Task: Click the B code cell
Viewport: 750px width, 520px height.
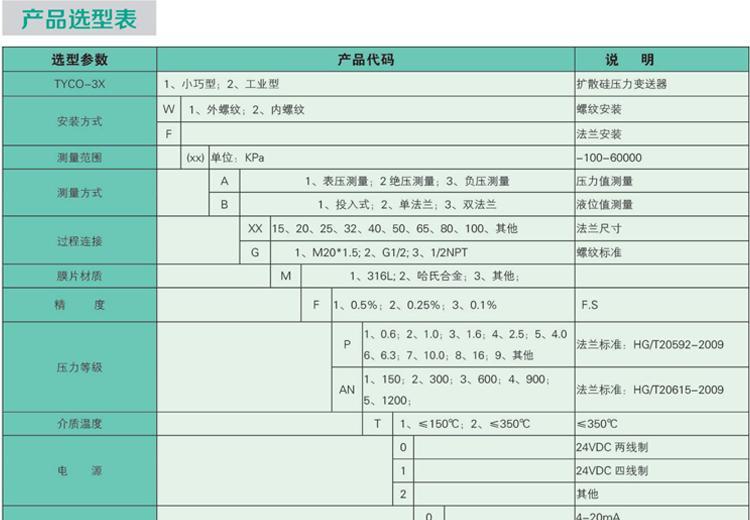Action: point(224,205)
